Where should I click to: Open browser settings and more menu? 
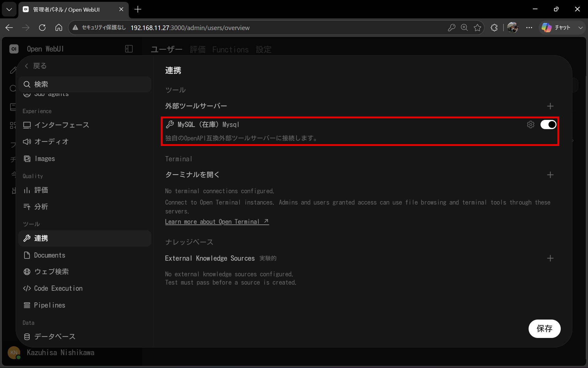click(x=529, y=28)
